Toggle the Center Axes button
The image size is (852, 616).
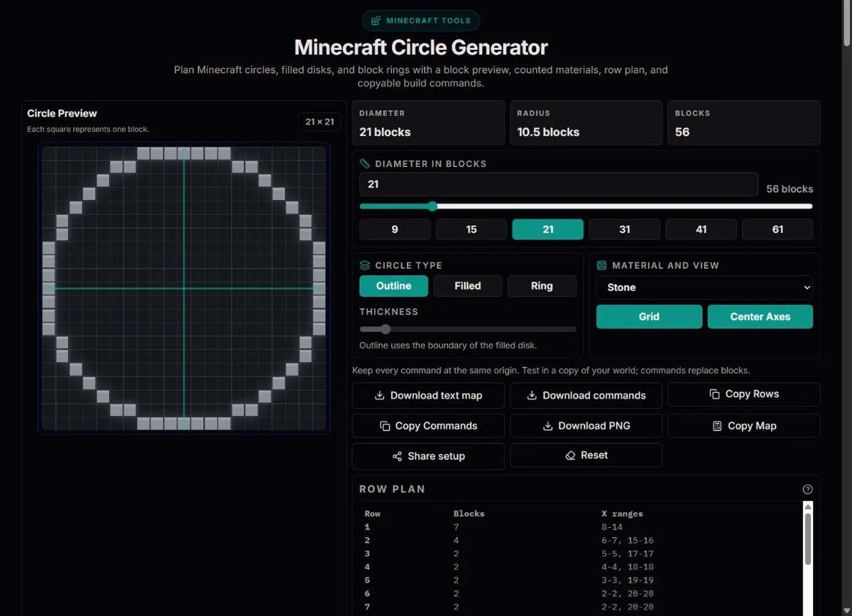click(760, 317)
